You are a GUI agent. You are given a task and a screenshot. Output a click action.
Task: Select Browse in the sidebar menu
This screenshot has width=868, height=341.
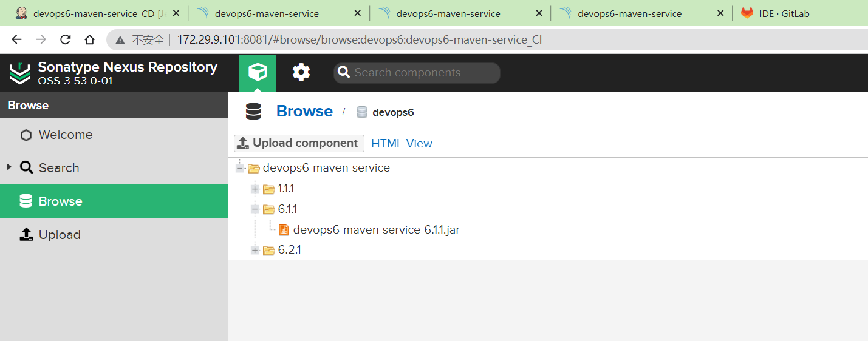(114, 201)
